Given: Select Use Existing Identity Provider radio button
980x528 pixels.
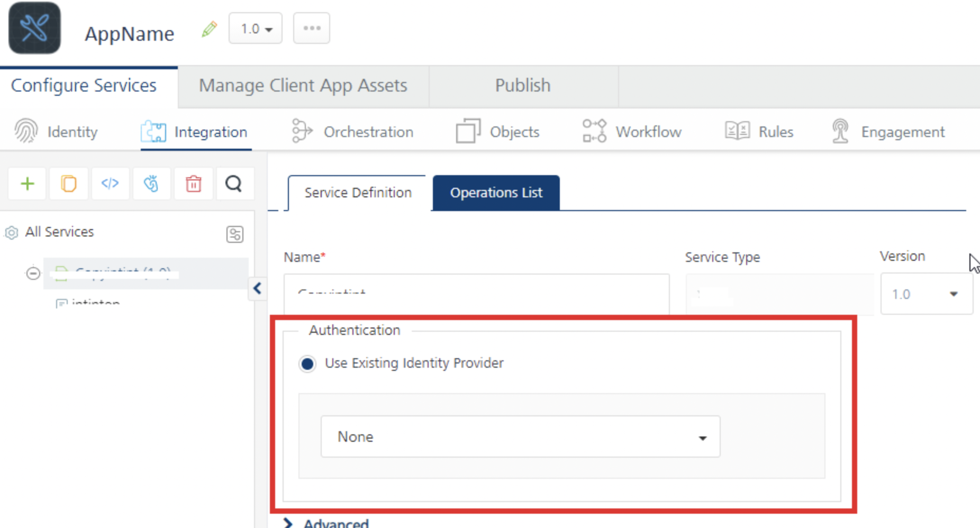Looking at the screenshot, I should pos(307,364).
